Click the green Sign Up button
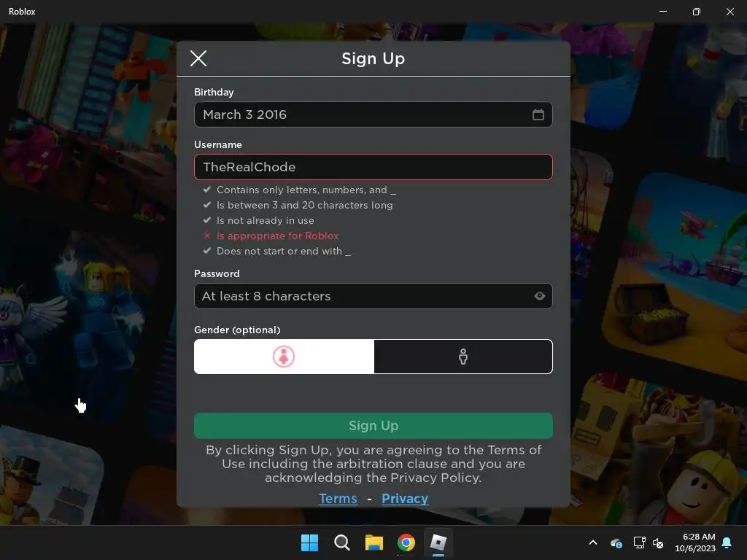 point(373,426)
